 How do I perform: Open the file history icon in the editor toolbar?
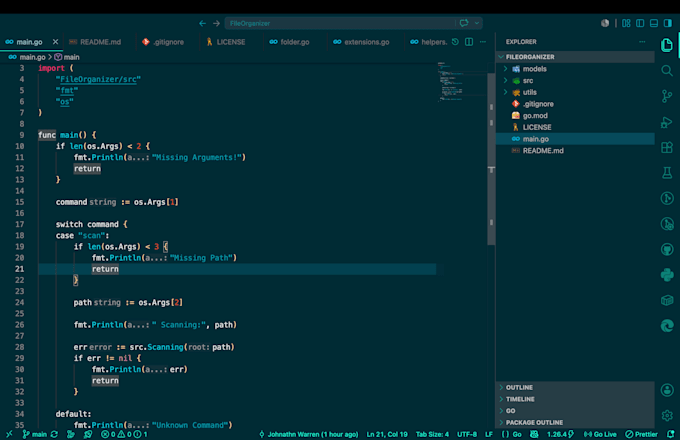pos(455,42)
